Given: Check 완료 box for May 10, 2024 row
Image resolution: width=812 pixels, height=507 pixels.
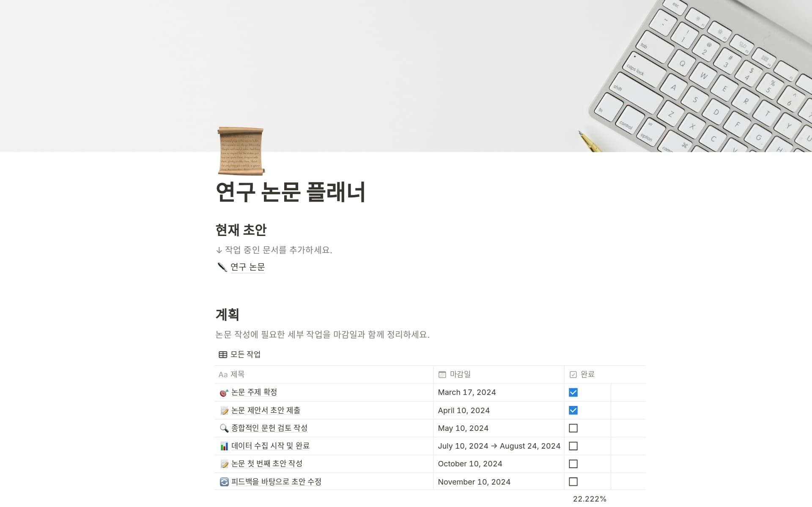Looking at the screenshot, I should click(x=573, y=428).
